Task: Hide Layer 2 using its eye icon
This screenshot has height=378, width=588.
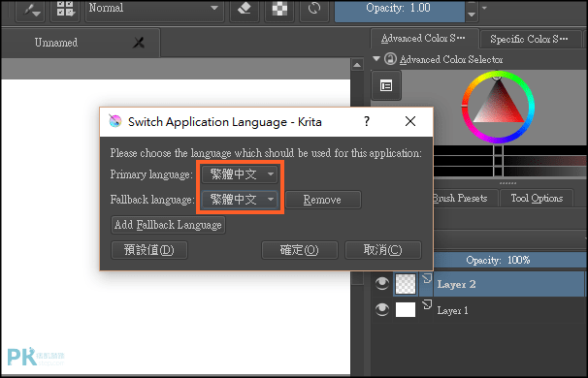Action: (382, 284)
